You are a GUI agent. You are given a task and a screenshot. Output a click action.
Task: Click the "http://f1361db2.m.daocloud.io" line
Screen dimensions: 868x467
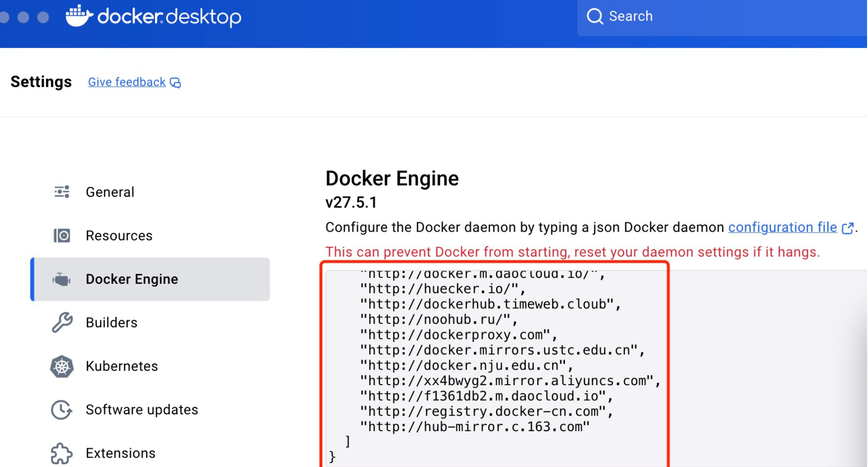[x=487, y=396]
